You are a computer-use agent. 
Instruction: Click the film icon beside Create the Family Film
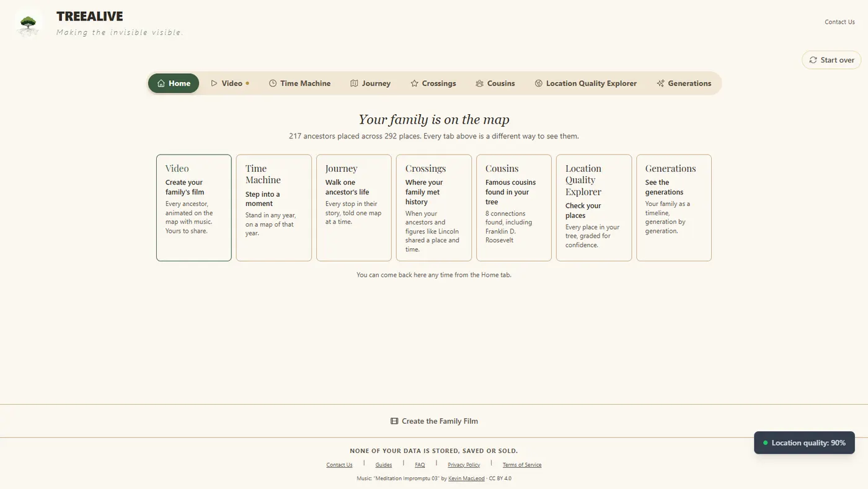tap(394, 421)
